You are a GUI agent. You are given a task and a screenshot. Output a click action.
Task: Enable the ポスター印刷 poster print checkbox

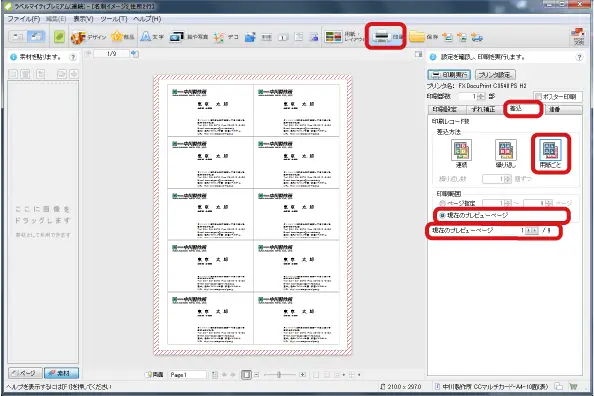click(x=538, y=97)
